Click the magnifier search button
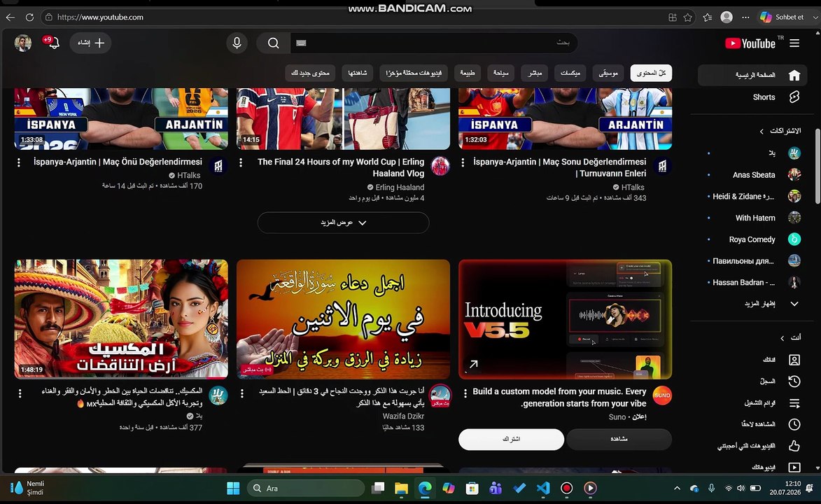Image resolution: width=821 pixels, height=504 pixels. click(x=274, y=43)
